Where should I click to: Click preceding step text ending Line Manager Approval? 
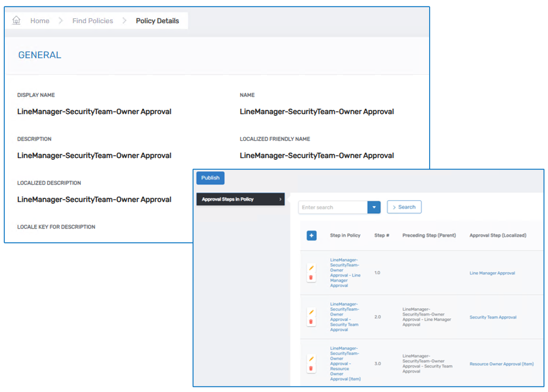(x=426, y=317)
